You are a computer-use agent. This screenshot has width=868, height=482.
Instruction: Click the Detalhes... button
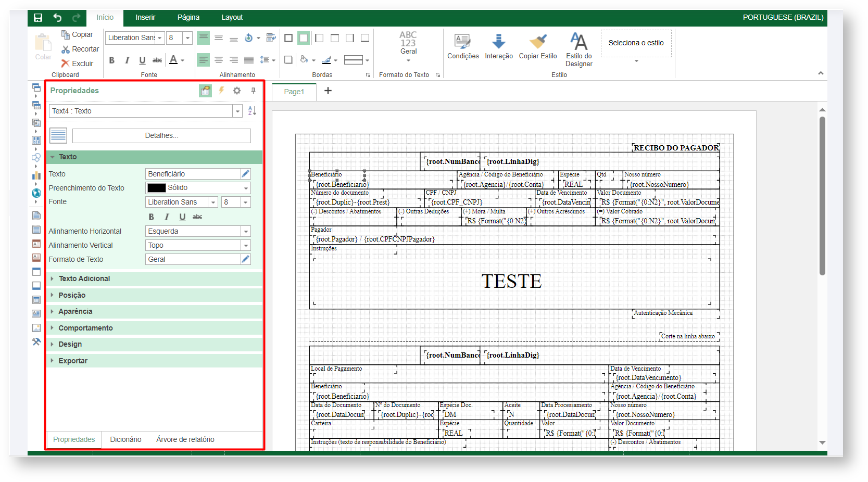pos(161,136)
